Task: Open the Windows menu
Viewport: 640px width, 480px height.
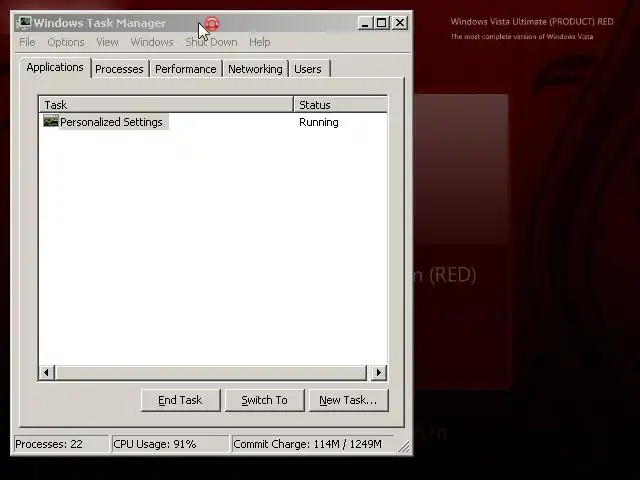Action: [x=152, y=42]
